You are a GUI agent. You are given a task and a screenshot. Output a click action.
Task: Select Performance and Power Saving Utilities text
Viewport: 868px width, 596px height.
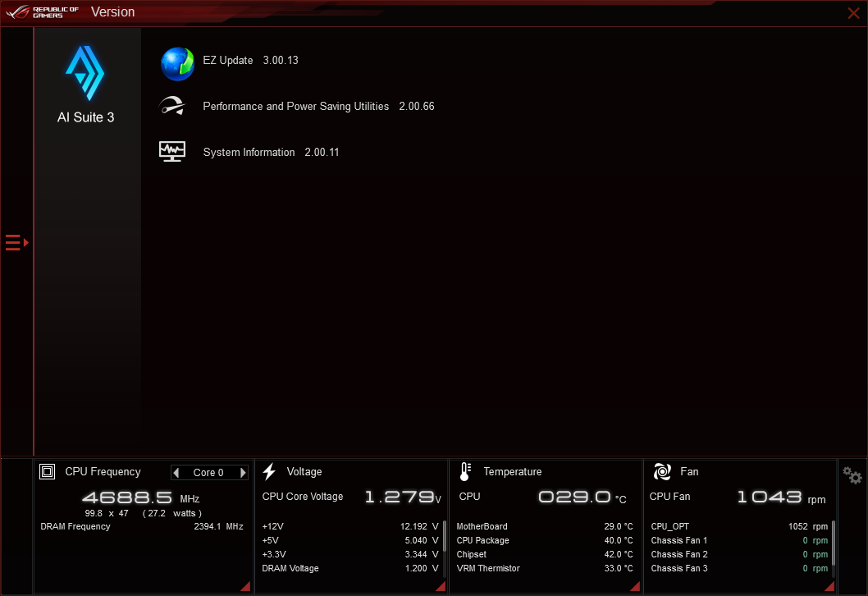pyautogui.click(x=295, y=107)
